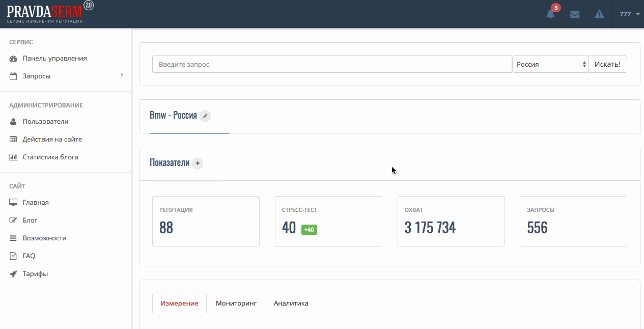Click the Искать! search button
This screenshot has height=329, width=644.
click(608, 64)
